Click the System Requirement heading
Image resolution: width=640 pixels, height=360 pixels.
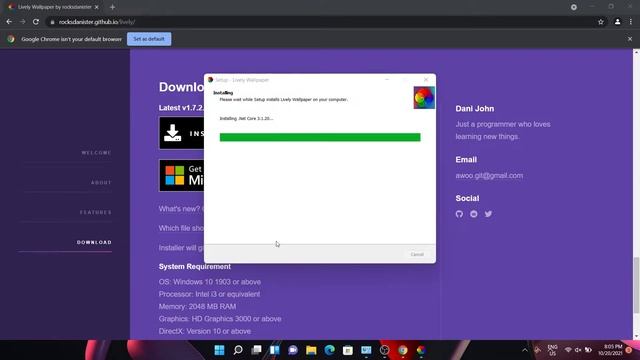point(195,267)
